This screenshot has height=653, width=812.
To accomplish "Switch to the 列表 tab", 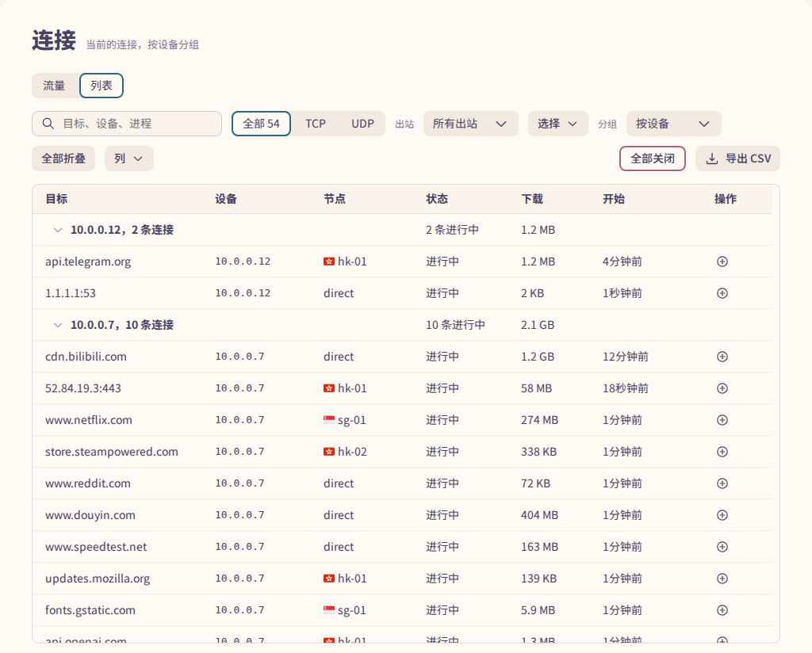I will click(101, 86).
